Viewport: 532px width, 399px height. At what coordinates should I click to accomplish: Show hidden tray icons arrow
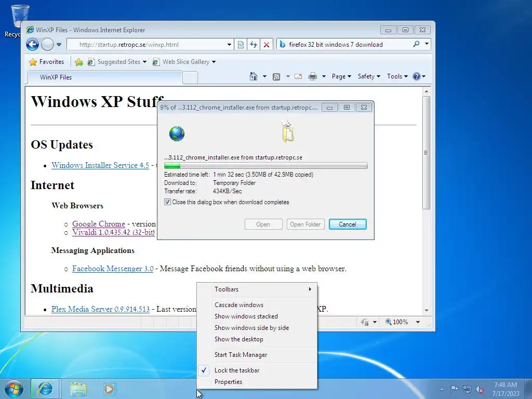[442, 389]
